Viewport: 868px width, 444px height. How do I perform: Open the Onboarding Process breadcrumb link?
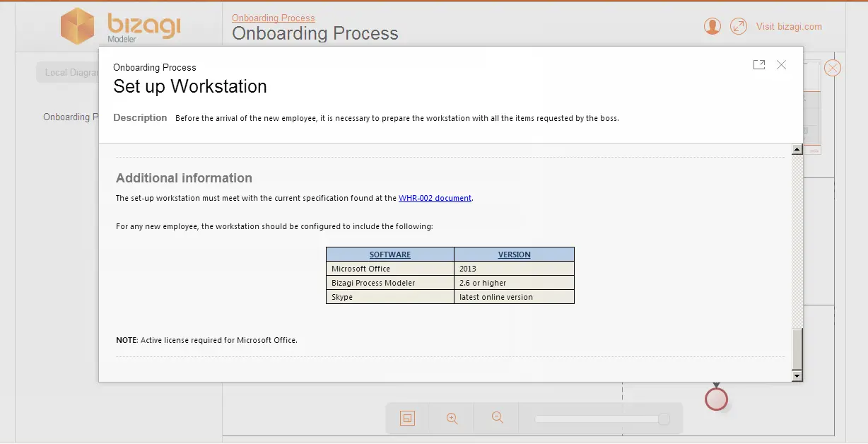[274, 18]
